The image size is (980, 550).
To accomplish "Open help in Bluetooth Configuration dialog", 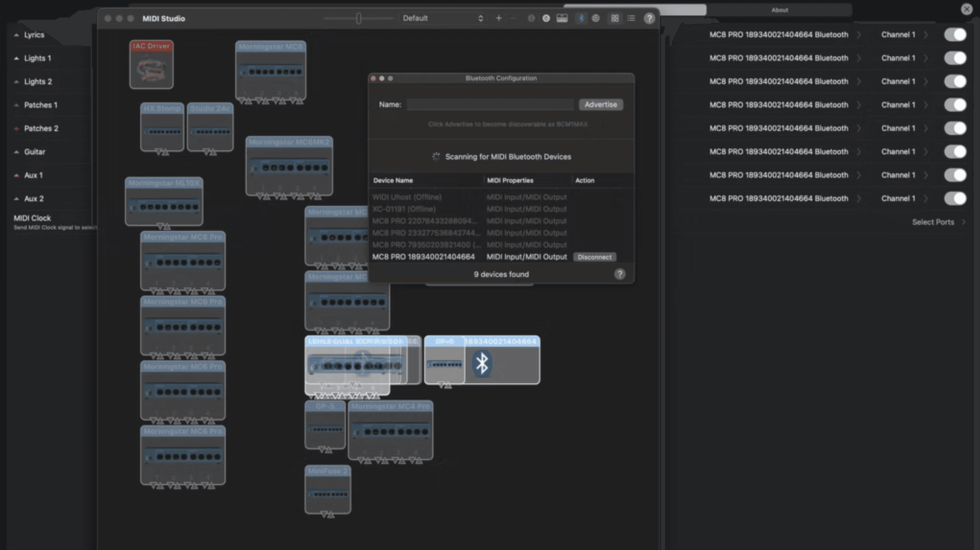I will pyautogui.click(x=619, y=274).
